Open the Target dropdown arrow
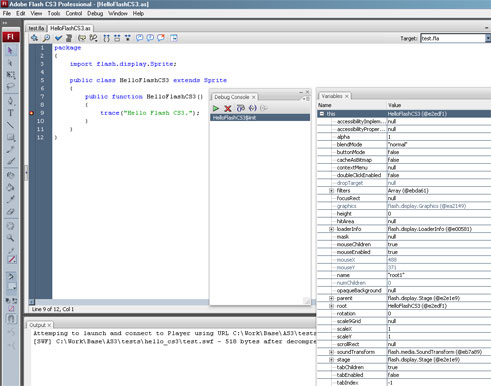 [x=488, y=38]
